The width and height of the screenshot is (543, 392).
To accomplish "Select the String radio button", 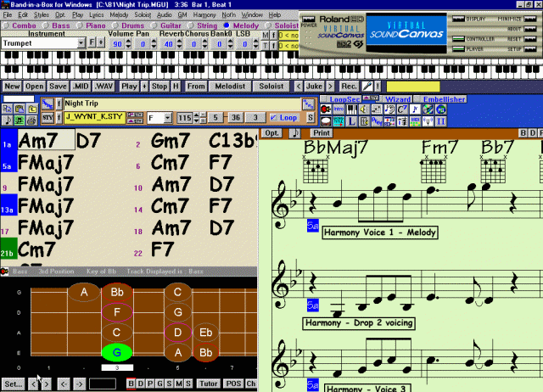I will (x=191, y=25).
